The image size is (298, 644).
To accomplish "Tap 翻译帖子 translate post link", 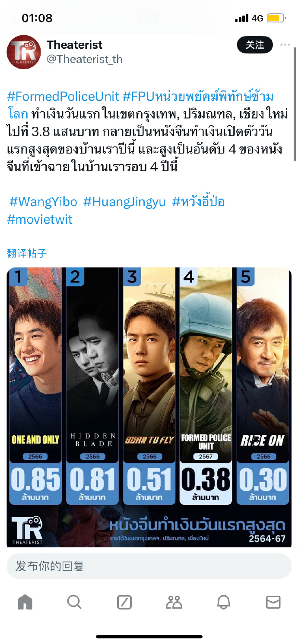I will 27,253.
